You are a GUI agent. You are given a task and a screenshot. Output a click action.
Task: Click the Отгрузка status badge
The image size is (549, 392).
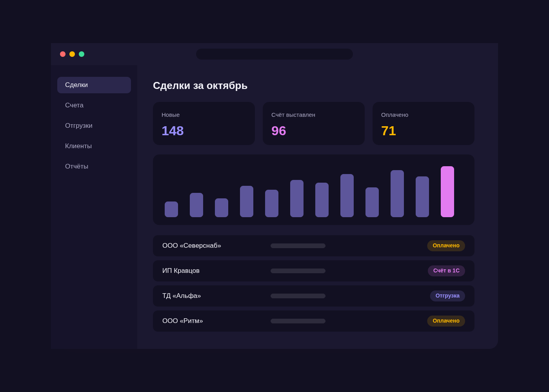[x=447, y=296]
